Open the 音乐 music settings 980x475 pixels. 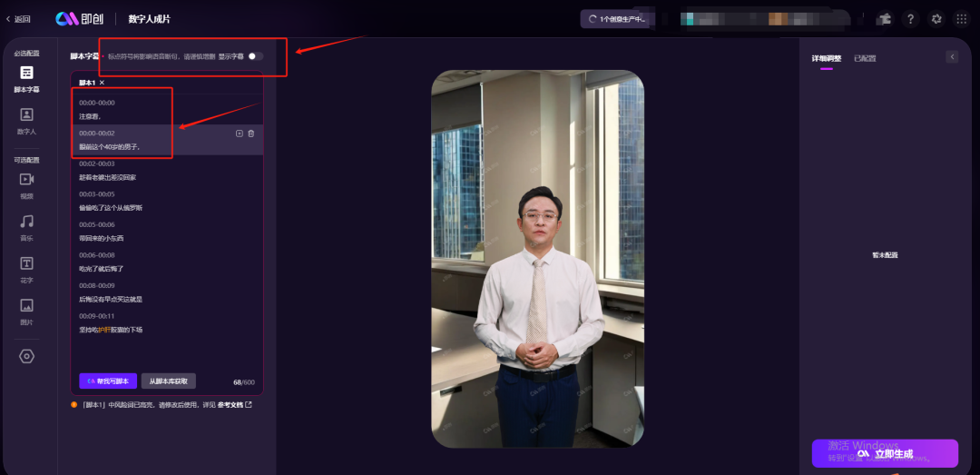pyautogui.click(x=26, y=225)
